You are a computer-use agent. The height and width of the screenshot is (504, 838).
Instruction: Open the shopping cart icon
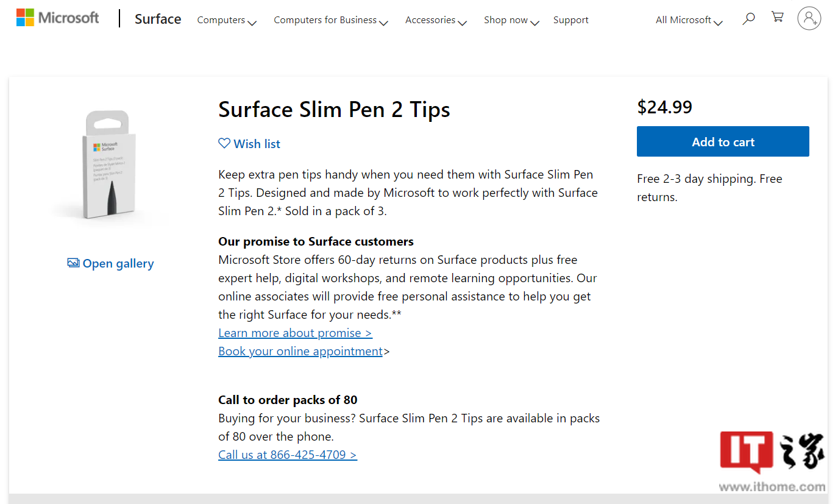click(778, 18)
